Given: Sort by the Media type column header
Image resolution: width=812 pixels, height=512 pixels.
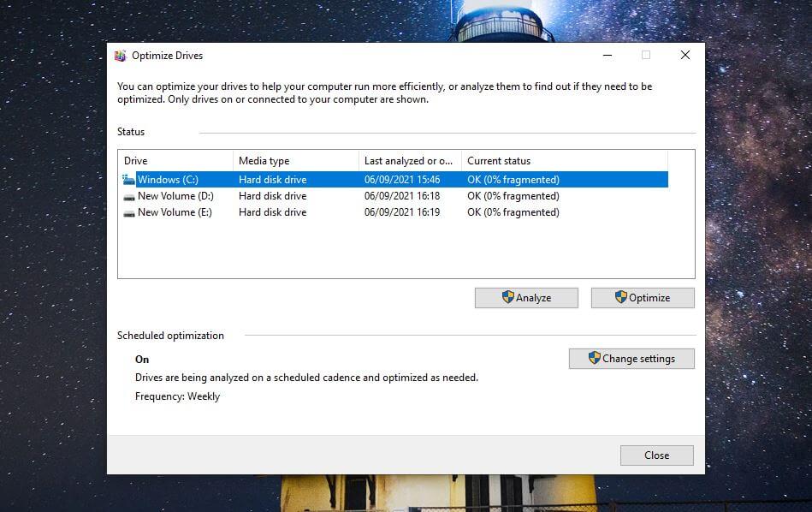Looking at the screenshot, I should pyautogui.click(x=296, y=161).
